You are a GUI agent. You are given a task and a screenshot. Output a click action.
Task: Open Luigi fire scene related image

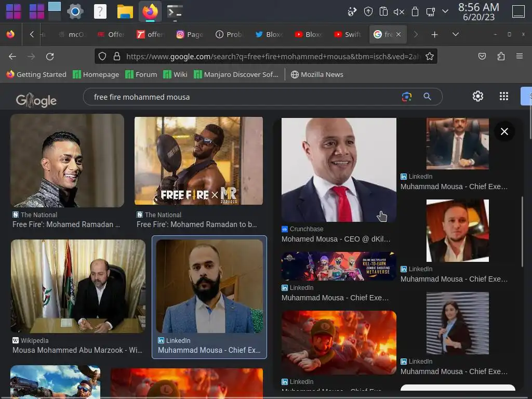339,343
